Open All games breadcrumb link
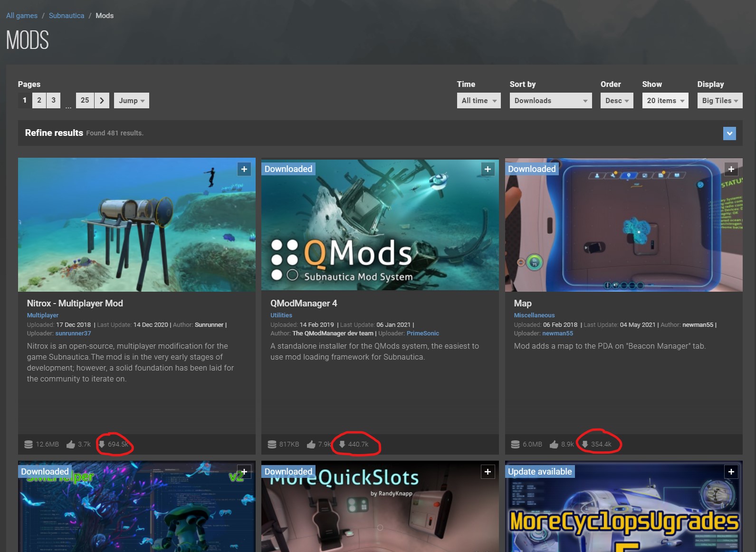 coord(22,16)
